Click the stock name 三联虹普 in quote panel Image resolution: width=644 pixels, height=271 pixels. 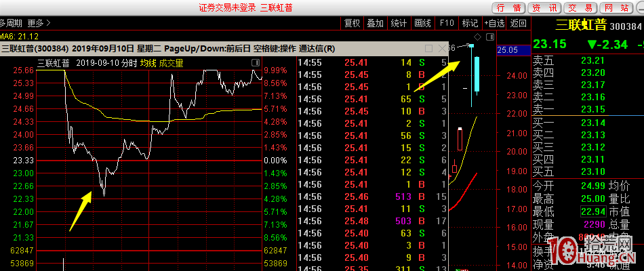coord(581,24)
